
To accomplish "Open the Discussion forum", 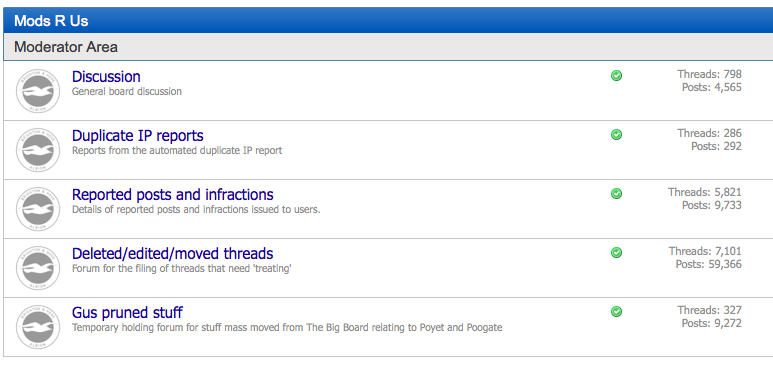I will tap(106, 76).
